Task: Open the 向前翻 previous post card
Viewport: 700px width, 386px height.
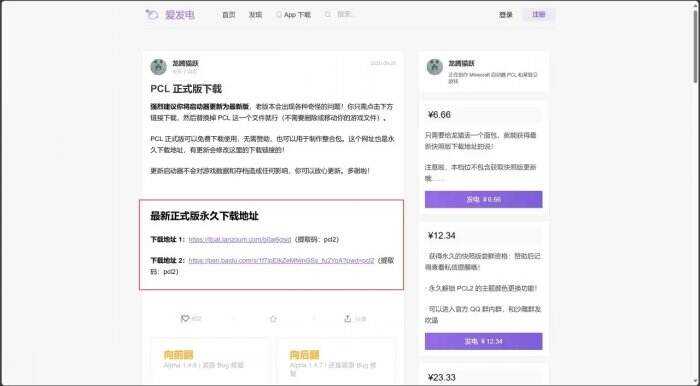Action: click(x=210, y=360)
